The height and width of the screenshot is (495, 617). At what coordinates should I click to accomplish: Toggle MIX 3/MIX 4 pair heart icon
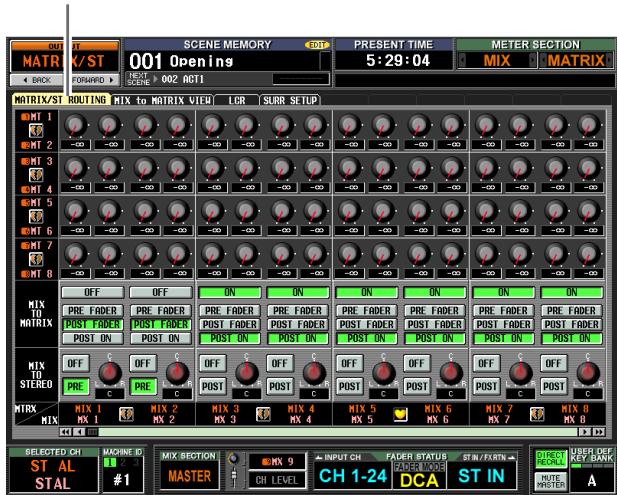click(x=263, y=414)
